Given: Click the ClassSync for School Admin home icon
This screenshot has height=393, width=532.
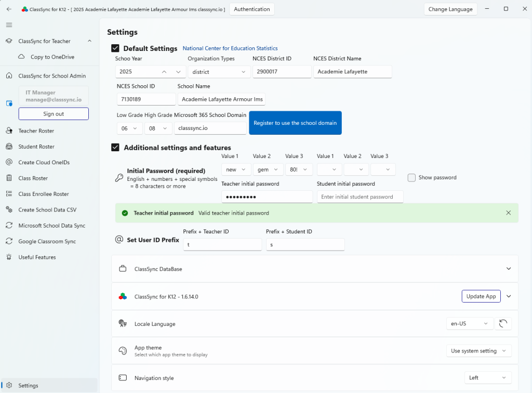Looking at the screenshot, I should coord(9,76).
